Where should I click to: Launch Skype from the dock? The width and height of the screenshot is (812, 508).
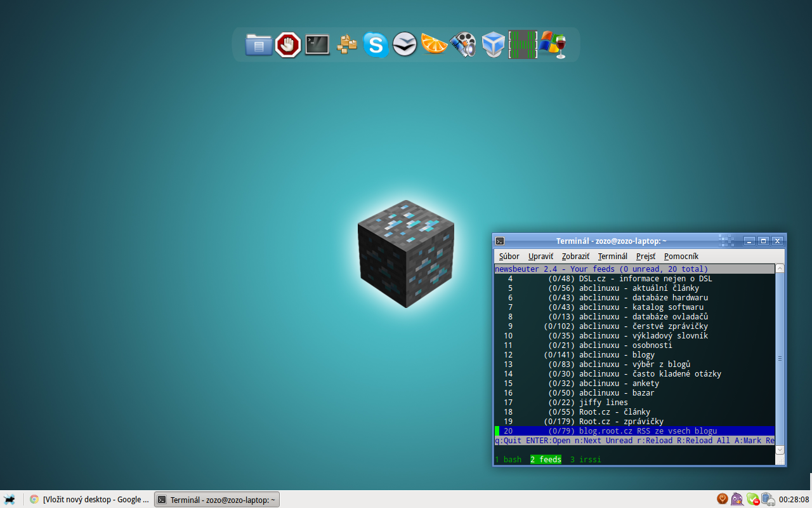(x=376, y=45)
